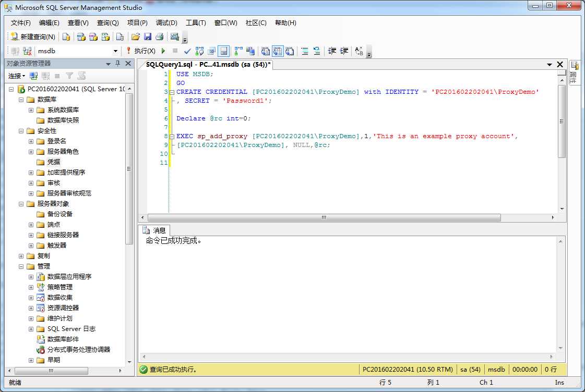Viewport: 585px width, 392px height.
Task: Click the Open File folder icon
Action: click(x=136, y=36)
